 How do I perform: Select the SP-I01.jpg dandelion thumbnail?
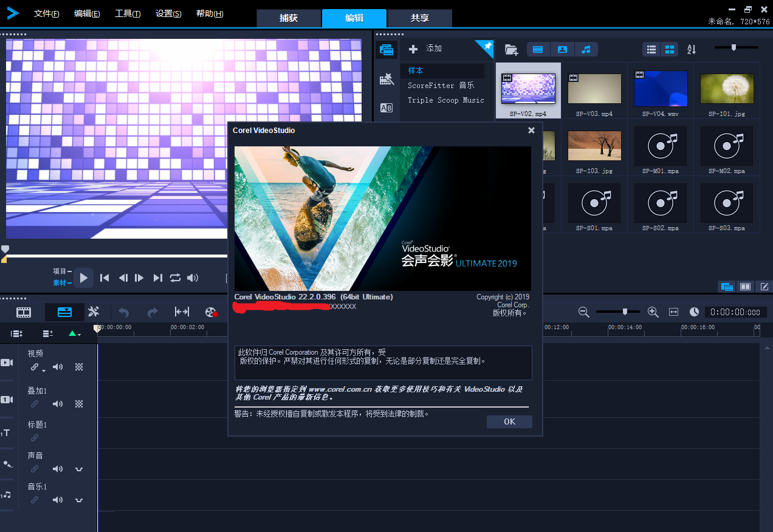click(x=727, y=89)
